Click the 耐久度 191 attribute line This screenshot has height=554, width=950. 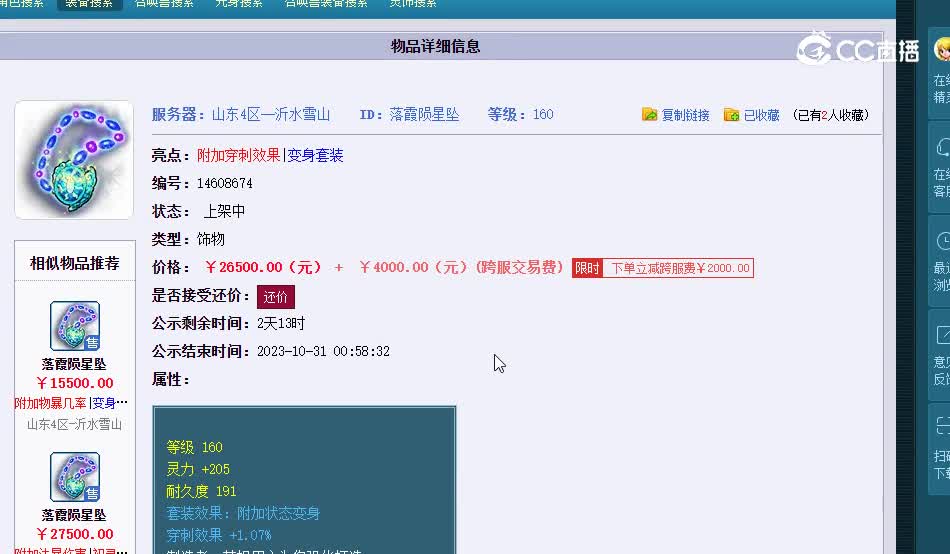(x=201, y=491)
